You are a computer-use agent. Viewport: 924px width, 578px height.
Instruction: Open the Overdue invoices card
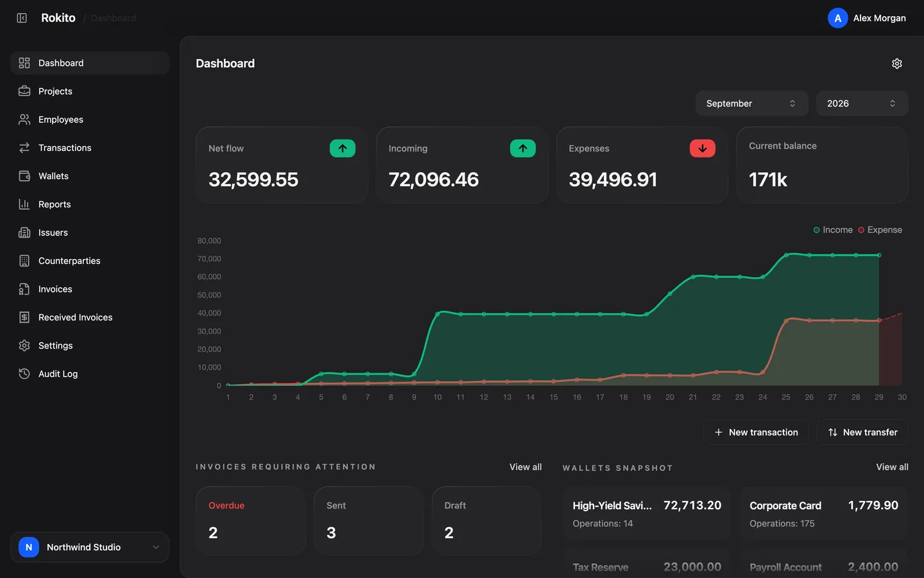(251, 521)
